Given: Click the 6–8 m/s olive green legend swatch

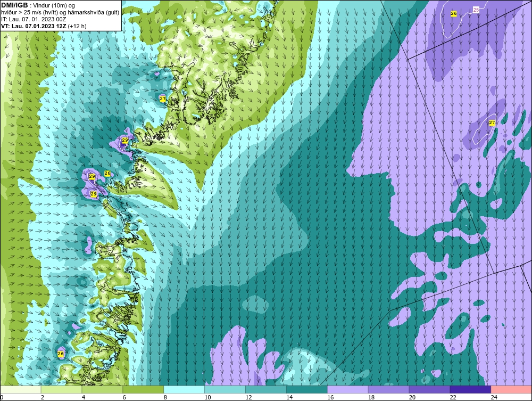Looking at the screenshot, I should pyautogui.click(x=143, y=389).
